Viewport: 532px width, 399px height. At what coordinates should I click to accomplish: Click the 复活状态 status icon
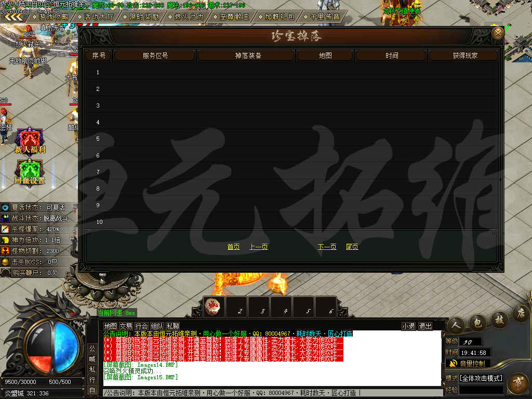coord(5,207)
